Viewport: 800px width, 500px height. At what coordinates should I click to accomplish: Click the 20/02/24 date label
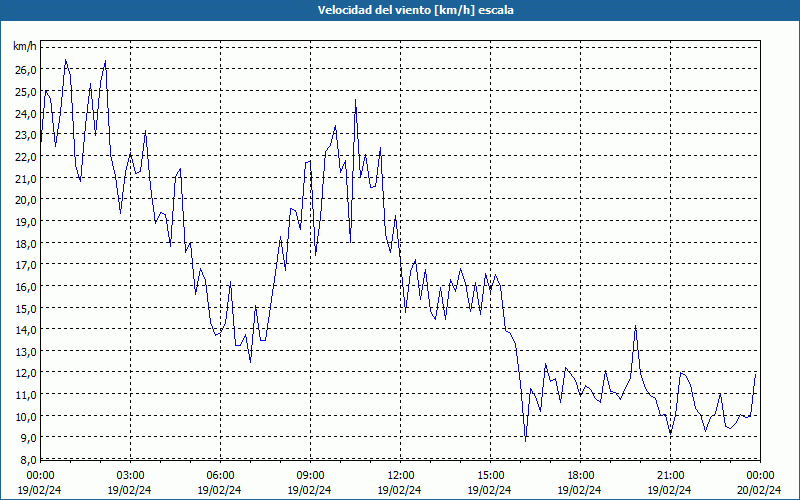760,490
